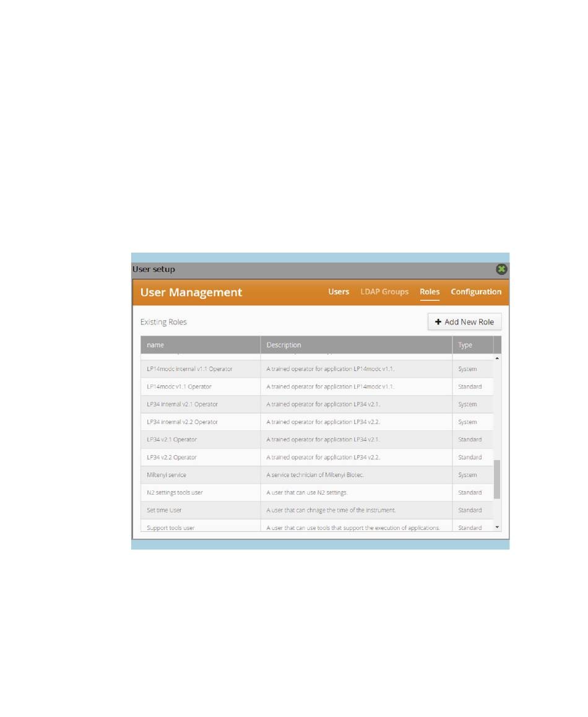This screenshot has width=588, height=717.
Task: Click the roles list scrollbar thumb
Action: pos(497,479)
